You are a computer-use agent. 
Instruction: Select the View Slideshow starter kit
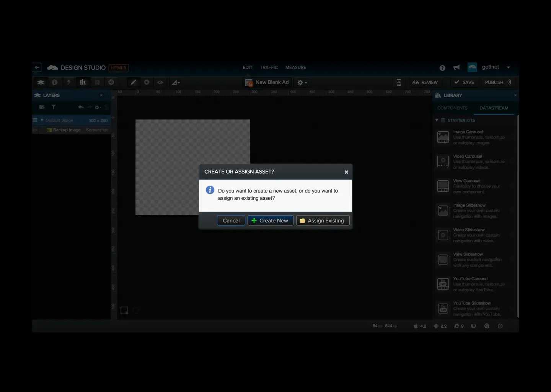[x=475, y=260]
